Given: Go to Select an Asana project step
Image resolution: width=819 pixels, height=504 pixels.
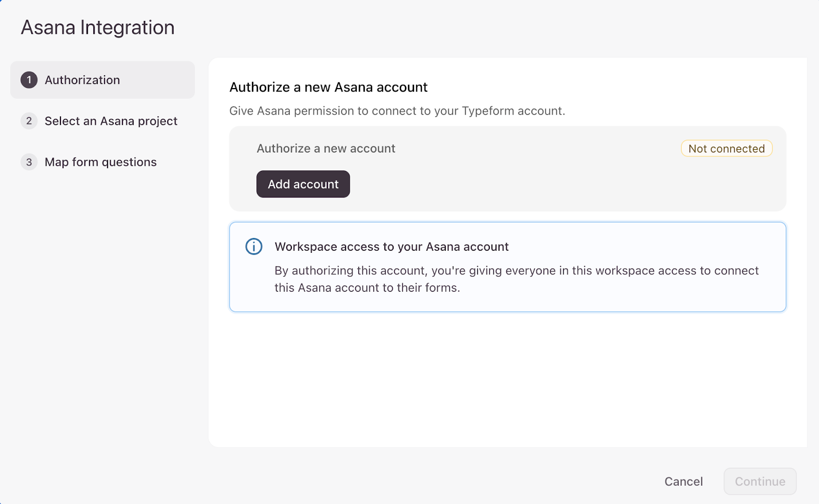Looking at the screenshot, I should click(x=111, y=121).
